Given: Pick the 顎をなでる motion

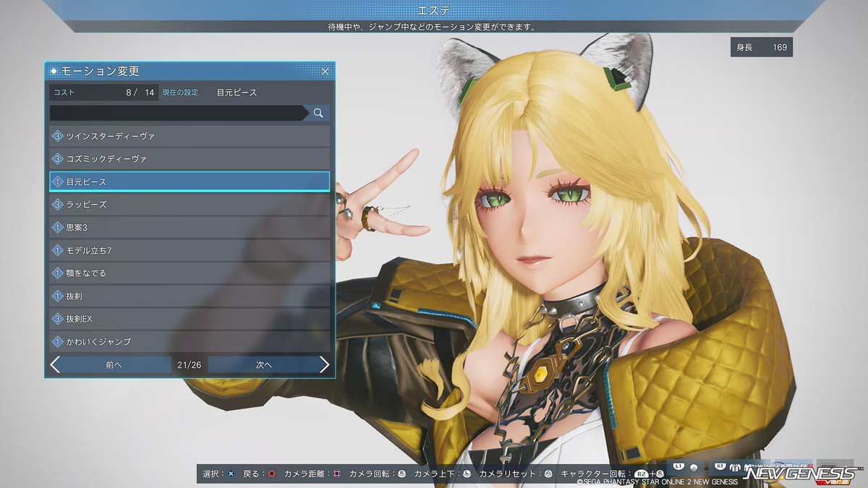Looking at the screenshot, I should 190,273.
